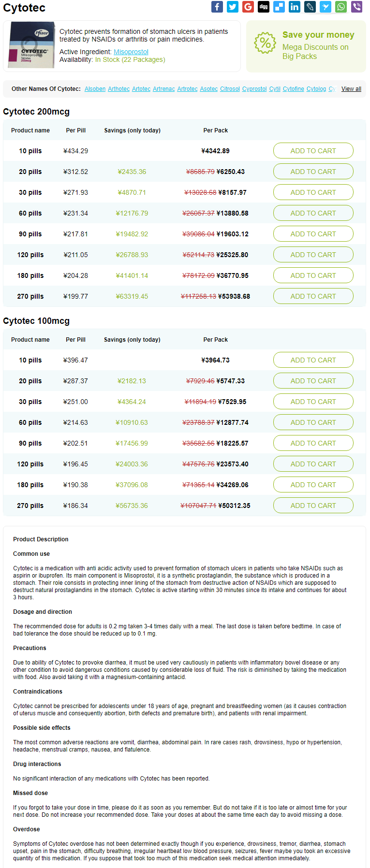Open the Alsoben name link
Screen dimensions: 370x868
point(95,89)
